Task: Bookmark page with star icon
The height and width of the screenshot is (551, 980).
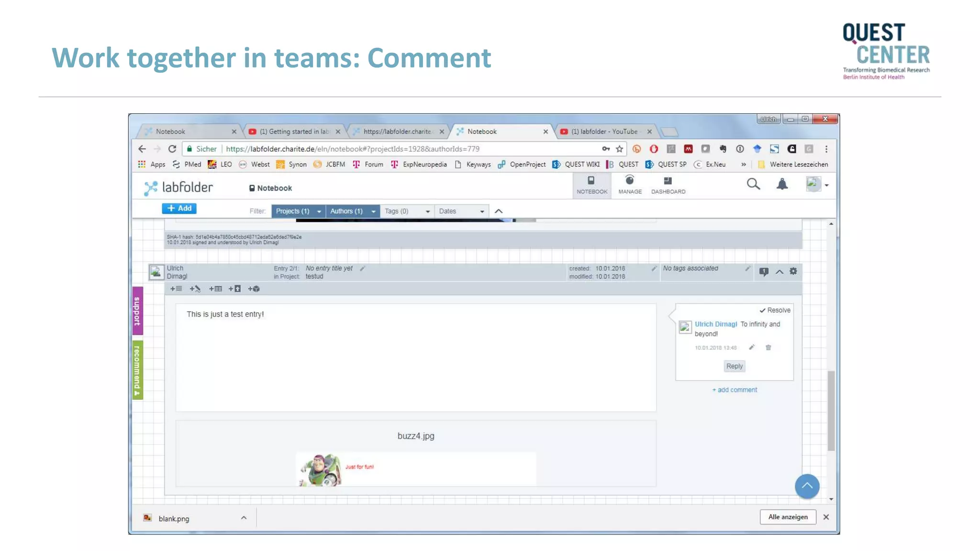Action: (619, 149)
